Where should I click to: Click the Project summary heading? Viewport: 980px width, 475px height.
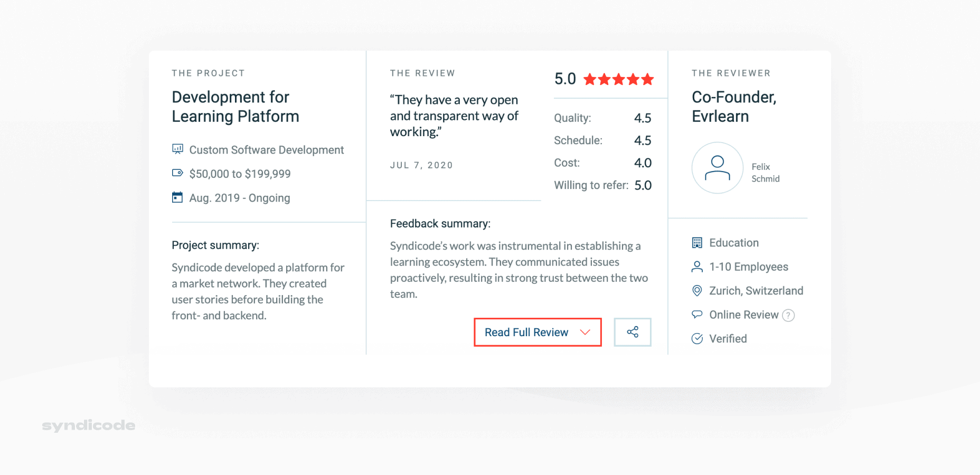(215, 245)
